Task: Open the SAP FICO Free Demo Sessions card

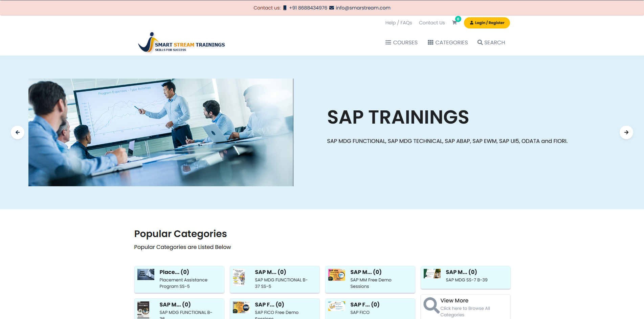Action: coord(274,309)
